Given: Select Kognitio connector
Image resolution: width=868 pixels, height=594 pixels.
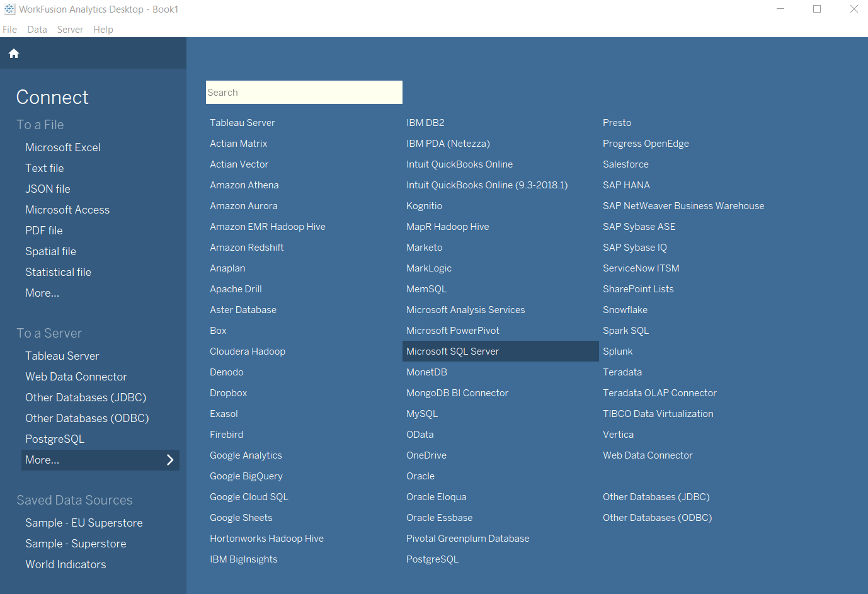Looking at the screenshot, I should tap(424, 206).
